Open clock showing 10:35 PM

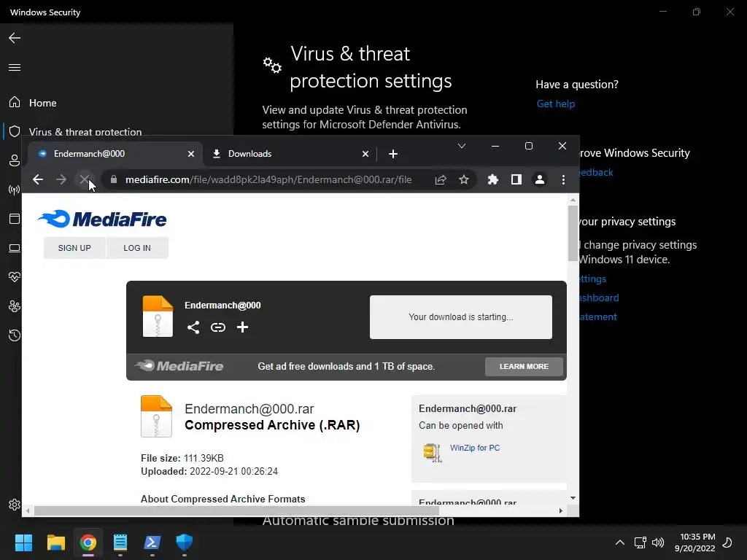click(695, 542)
